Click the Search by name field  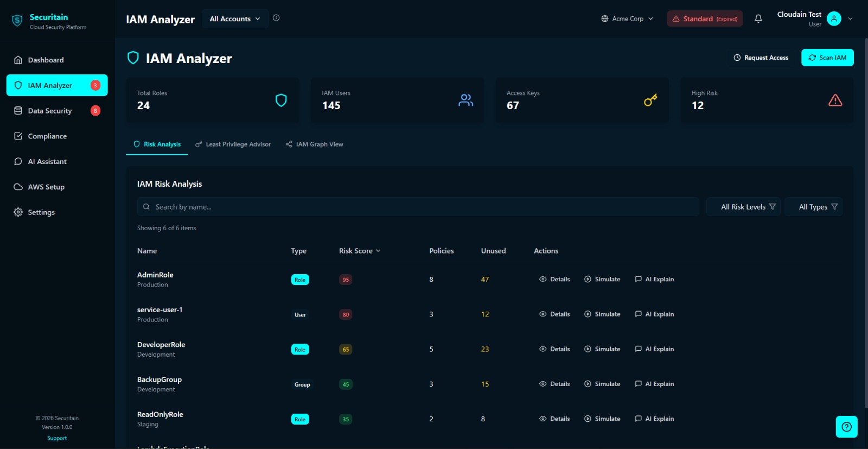coord(418,207)
